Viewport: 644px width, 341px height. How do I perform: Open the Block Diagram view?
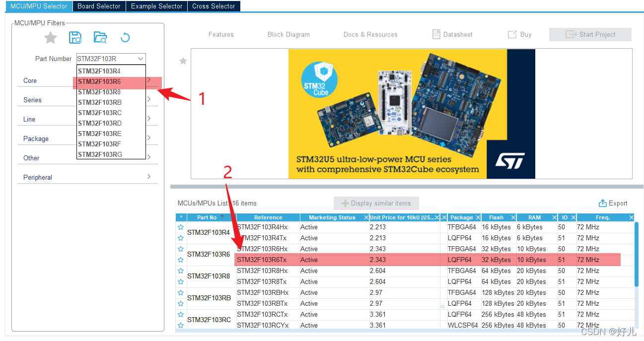pyautogui.click(x=288, y=34)
